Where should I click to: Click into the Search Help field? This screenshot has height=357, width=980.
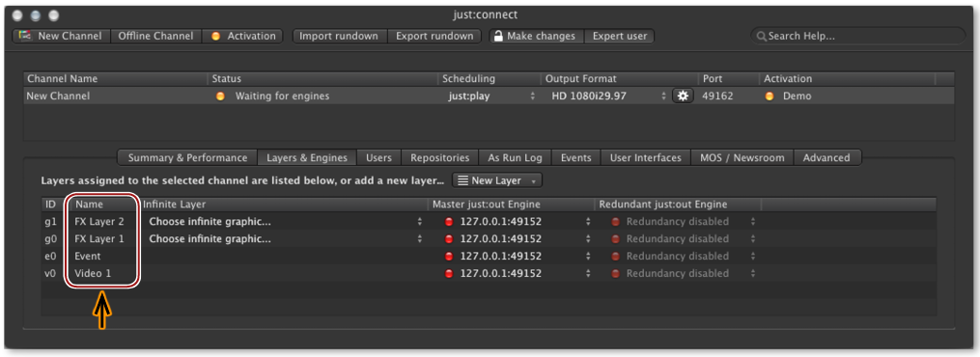click(858, 37)
